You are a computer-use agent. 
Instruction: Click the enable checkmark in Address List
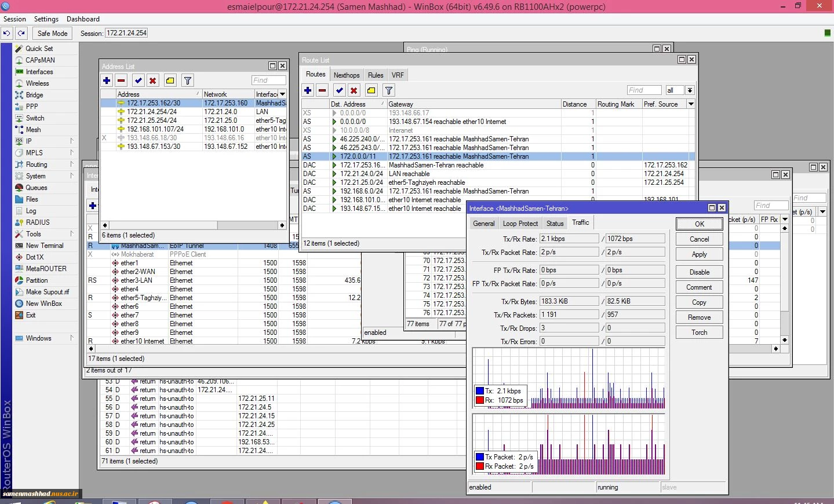(139, 81)
